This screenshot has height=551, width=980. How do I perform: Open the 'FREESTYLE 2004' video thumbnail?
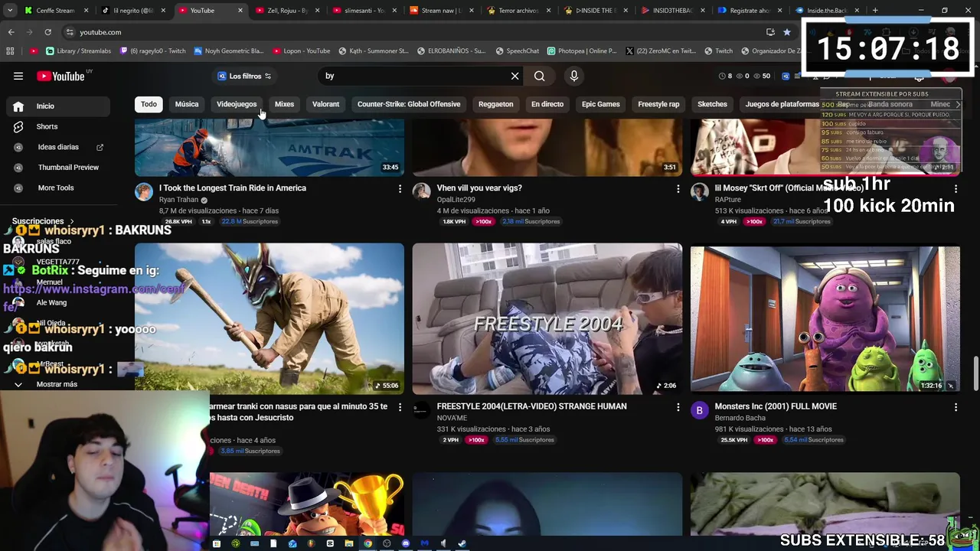pos(547,318)
